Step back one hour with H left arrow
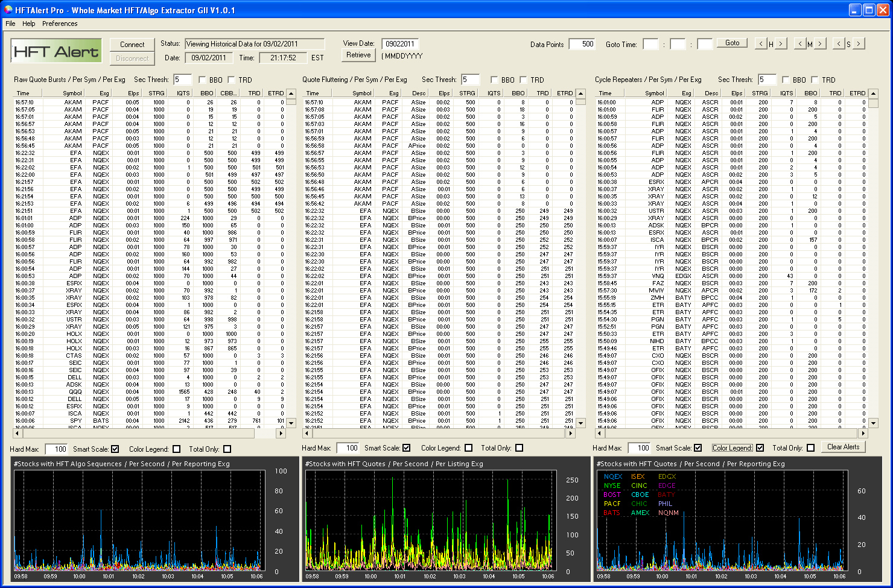The image size is (893, 588). pyautogui.click(x=761, y=43)
